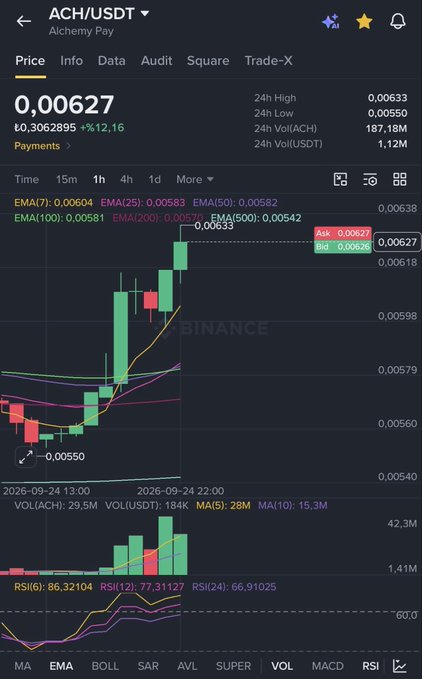Open the AI sparkle assistant icon

[331, 21]
